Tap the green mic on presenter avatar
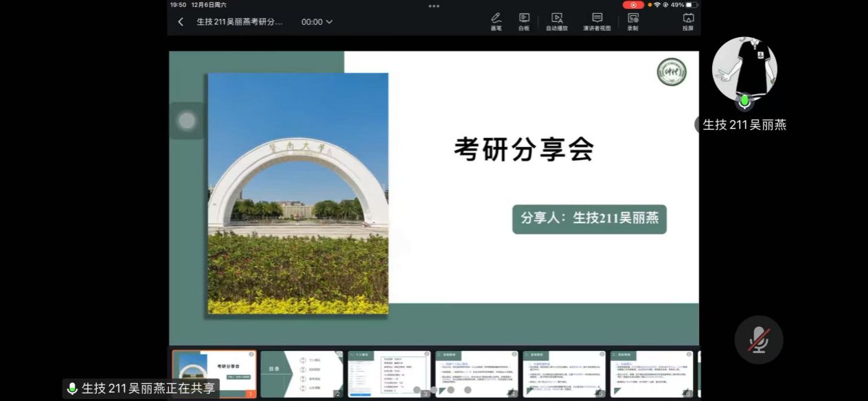This screenshot has height=401, width=868. [744, 102]
